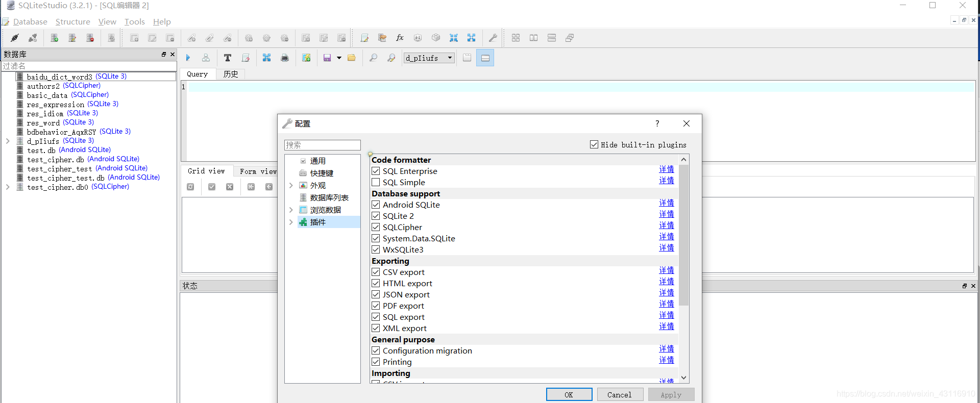Click the tile windows layout icon
The image size is (980, 403).
(516, 38)
